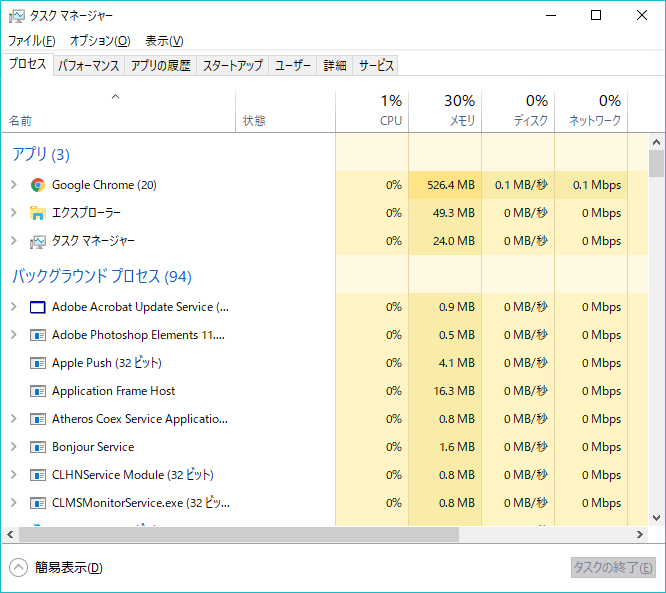Switch to the パフォーマンス tab
Viewport: 666px width, 593px height.
coord(89,65)
